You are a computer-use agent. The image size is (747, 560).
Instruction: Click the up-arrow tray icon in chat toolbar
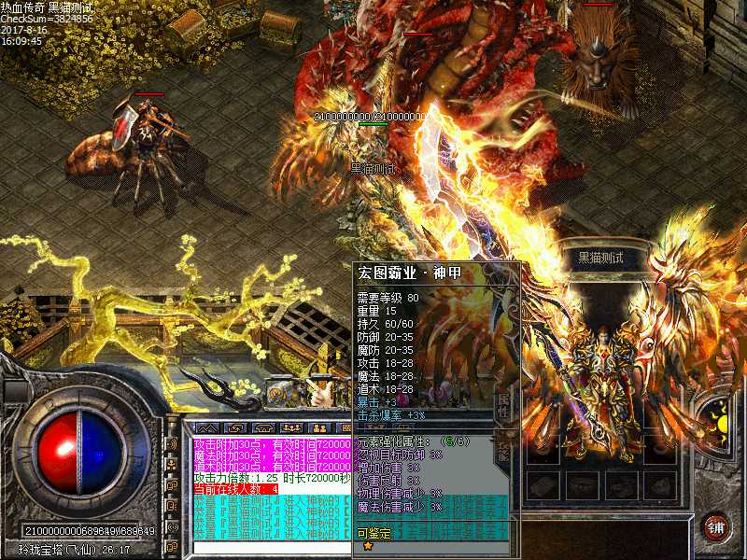click(x=264, y=428)
